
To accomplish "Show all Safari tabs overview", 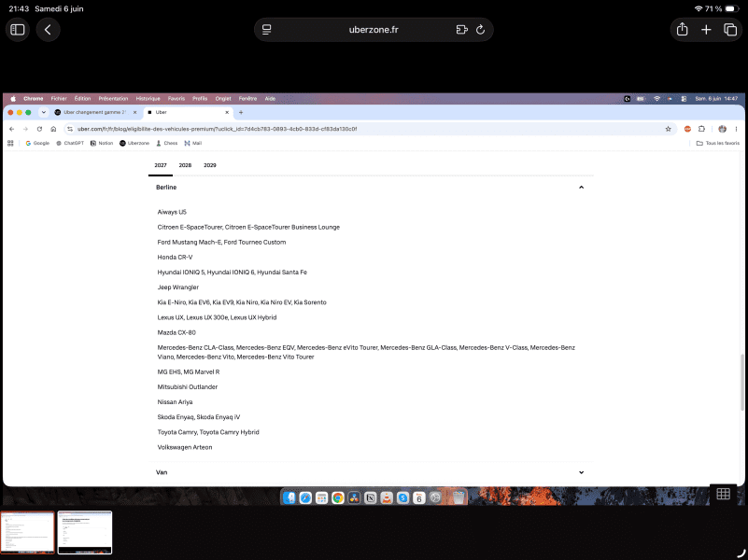I will (730, 30).
